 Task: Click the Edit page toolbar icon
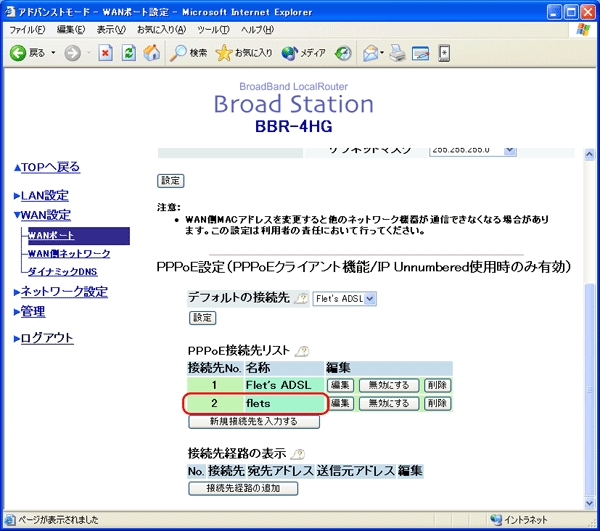pyautogui.click(x=421, y=53)
